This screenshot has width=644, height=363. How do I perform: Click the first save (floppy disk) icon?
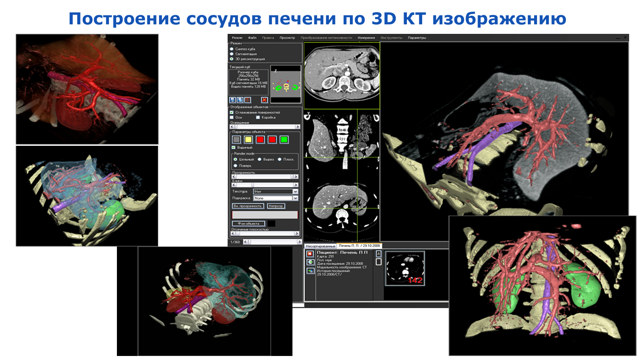[233, 100]
